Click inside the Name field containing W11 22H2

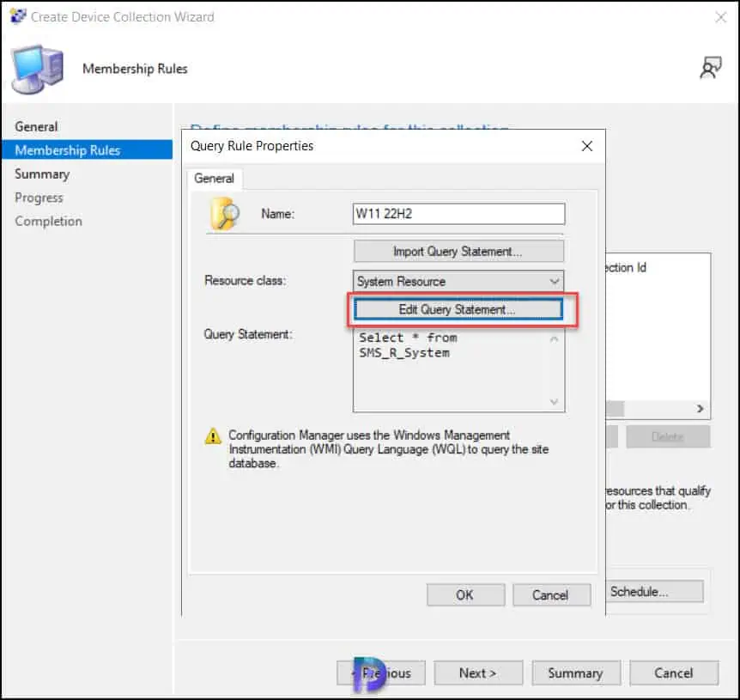458,214
